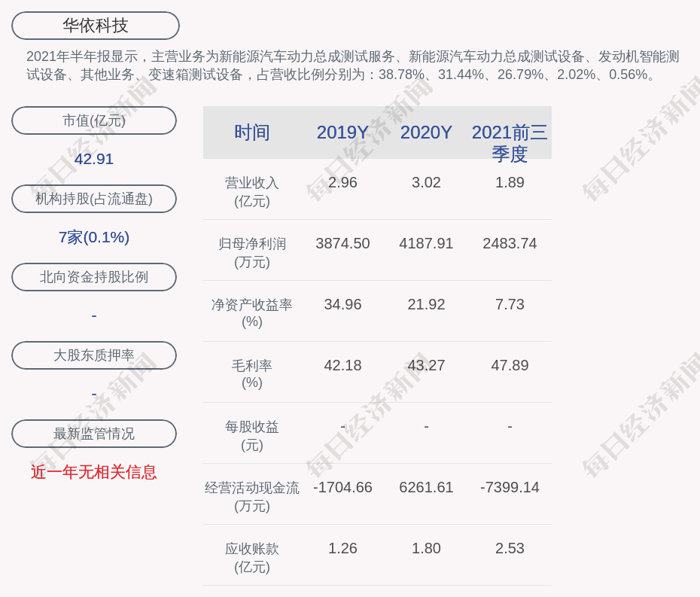Click the 大股东质押率 label pill
Image resolution: width=700 pixels, height=597 pixels.
(94, 355)
